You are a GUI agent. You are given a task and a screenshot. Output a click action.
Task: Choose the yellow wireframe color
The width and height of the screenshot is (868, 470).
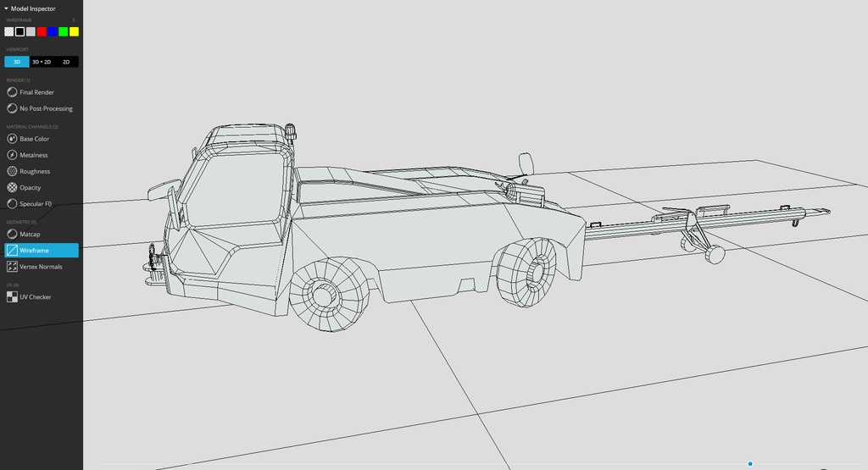point(74,31)
